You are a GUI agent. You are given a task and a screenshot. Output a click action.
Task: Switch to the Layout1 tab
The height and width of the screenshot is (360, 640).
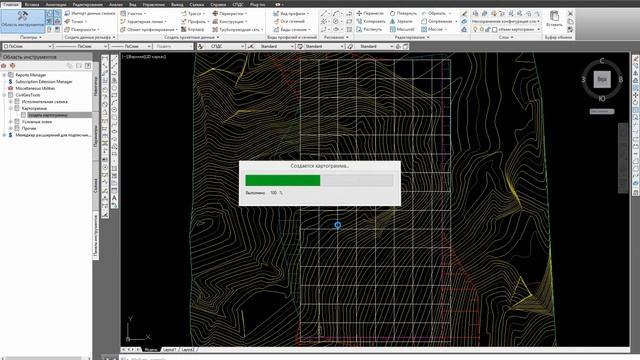coord(169,350)
